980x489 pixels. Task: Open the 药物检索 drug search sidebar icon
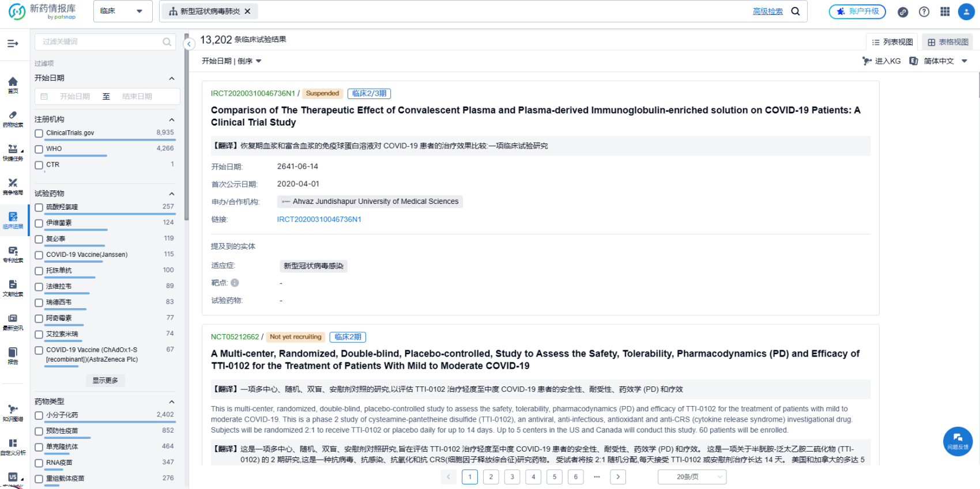(x=13, y=118)
